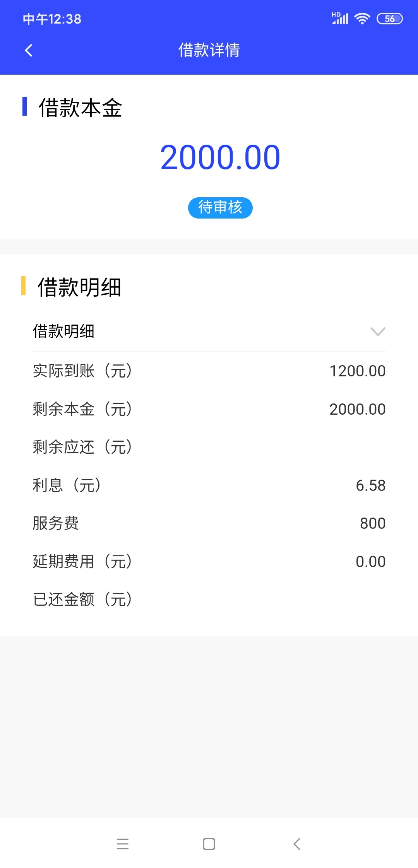Tap the clock showing 12:38

(52, 19)
